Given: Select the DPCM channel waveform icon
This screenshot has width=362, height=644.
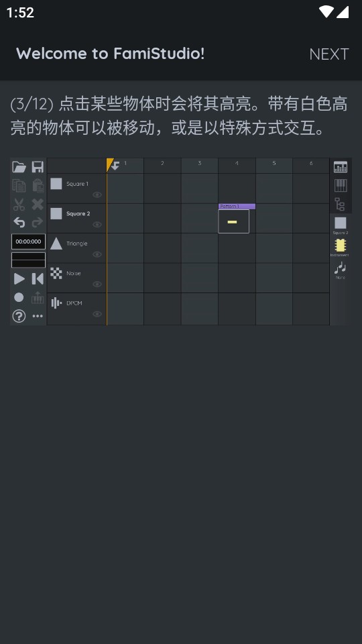Looking at the screenshot, I should click(56, 303).
